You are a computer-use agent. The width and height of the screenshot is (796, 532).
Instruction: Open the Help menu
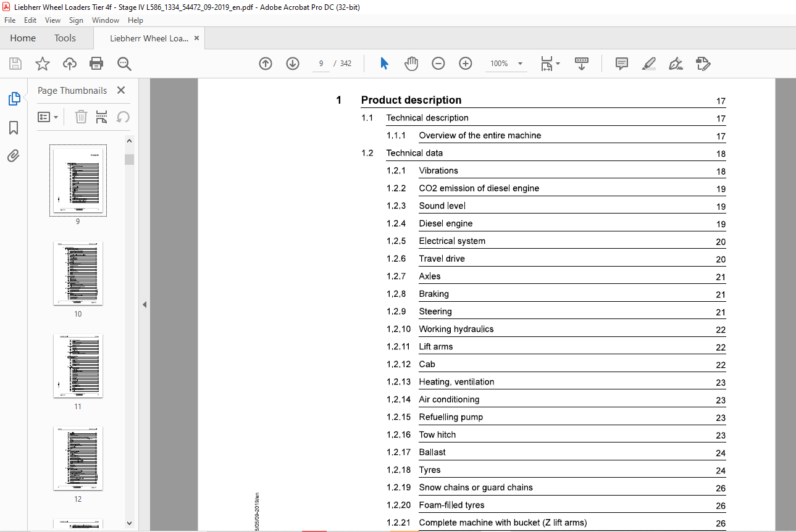[x=135, y=20]
